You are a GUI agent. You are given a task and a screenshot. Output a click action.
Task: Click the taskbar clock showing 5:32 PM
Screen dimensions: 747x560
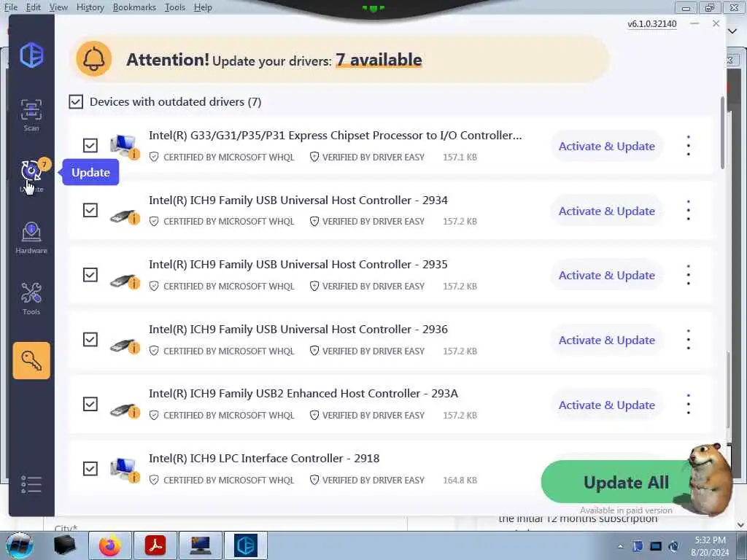(710, 545)
